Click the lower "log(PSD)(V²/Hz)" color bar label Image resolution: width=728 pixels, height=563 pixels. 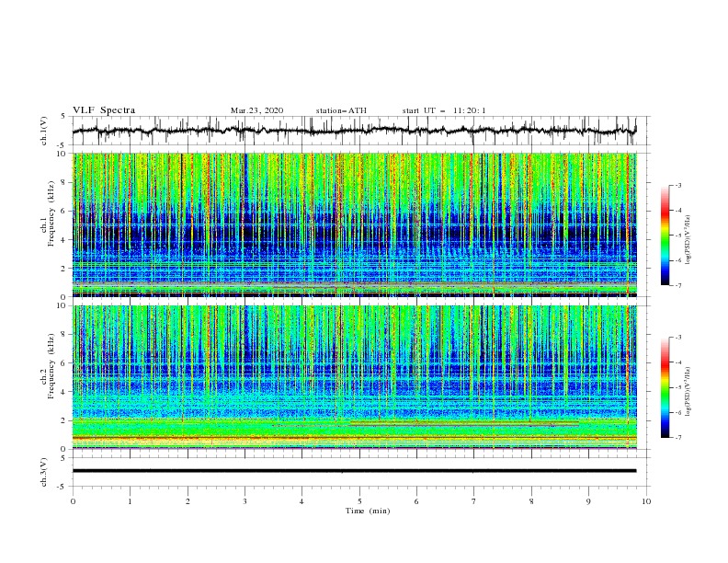pyautogui.click(x=688, y=392)
